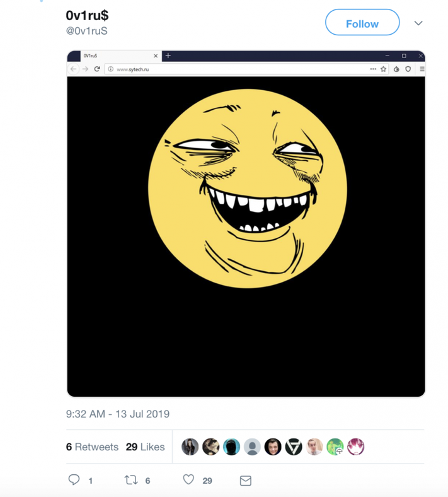Screen dimensions: 448x497
Task: Retweet this tweet using the retweet icon
Action: coord(131,480)
